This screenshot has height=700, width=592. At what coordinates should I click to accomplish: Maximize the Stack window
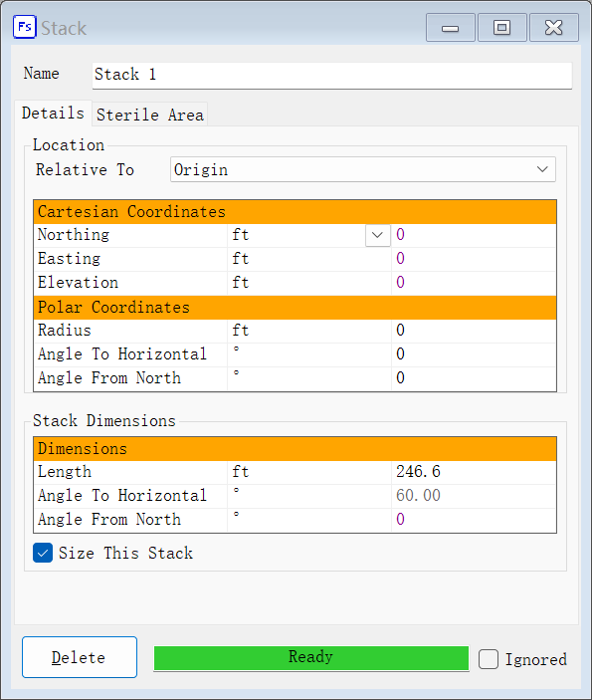[x=501, y=28]
